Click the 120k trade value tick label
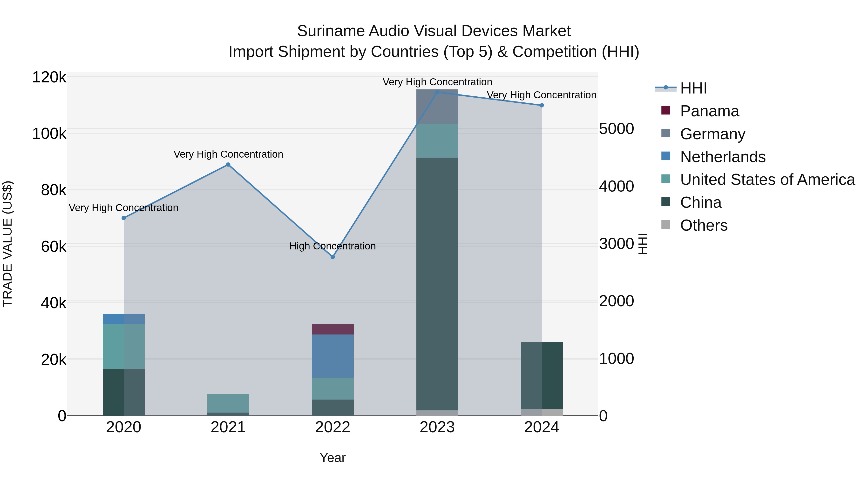 tap(49, 77)
